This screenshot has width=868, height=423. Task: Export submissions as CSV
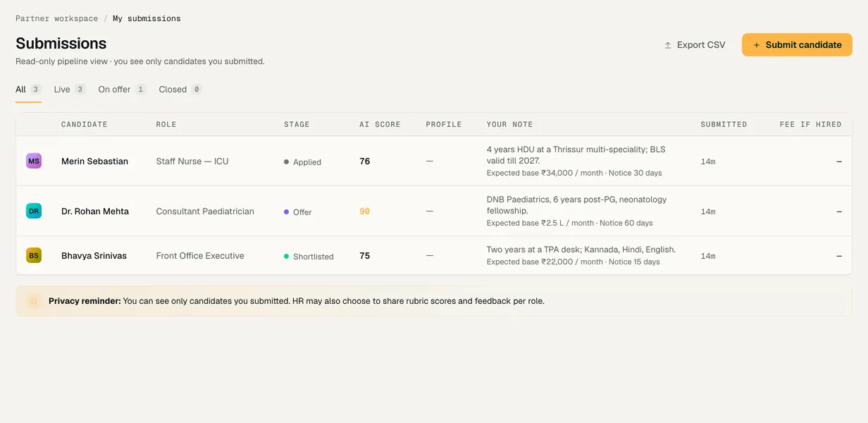pyautogui.click(x=694, y=44)
